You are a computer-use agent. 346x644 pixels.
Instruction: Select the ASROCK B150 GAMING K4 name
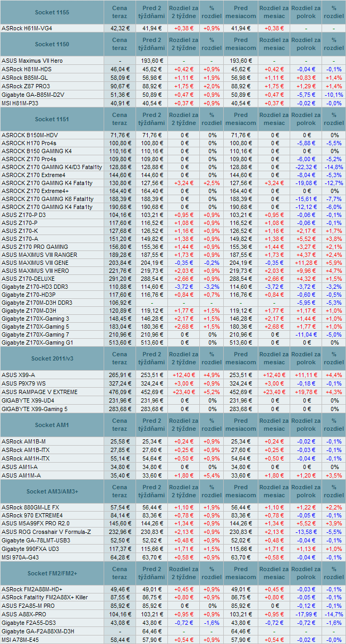click(36, 152)
